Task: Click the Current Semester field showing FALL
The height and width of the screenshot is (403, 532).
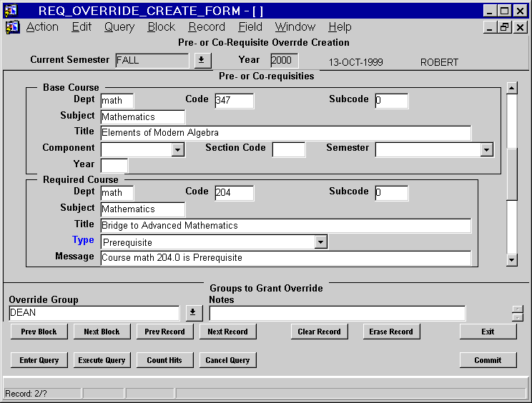Action: 152,61
